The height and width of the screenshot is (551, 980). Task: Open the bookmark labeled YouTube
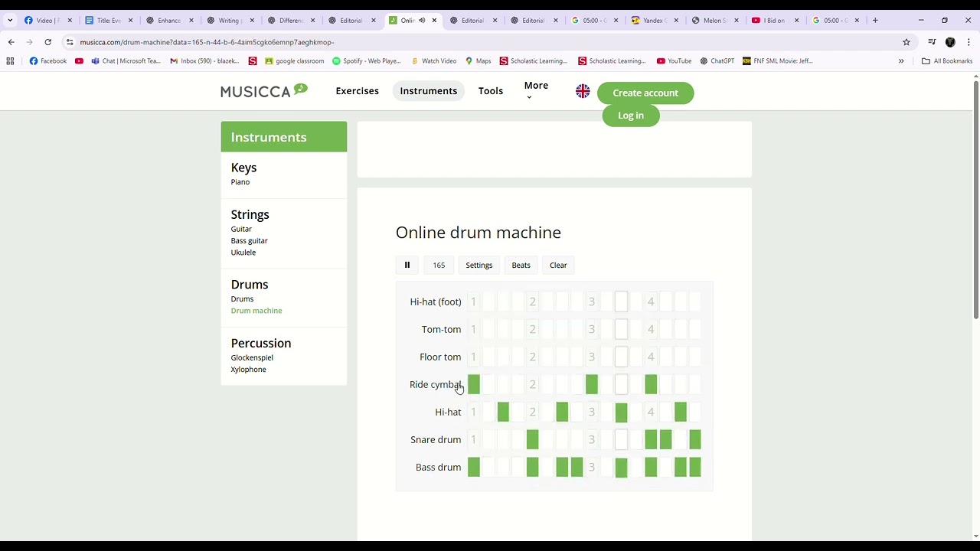point(674,61)
